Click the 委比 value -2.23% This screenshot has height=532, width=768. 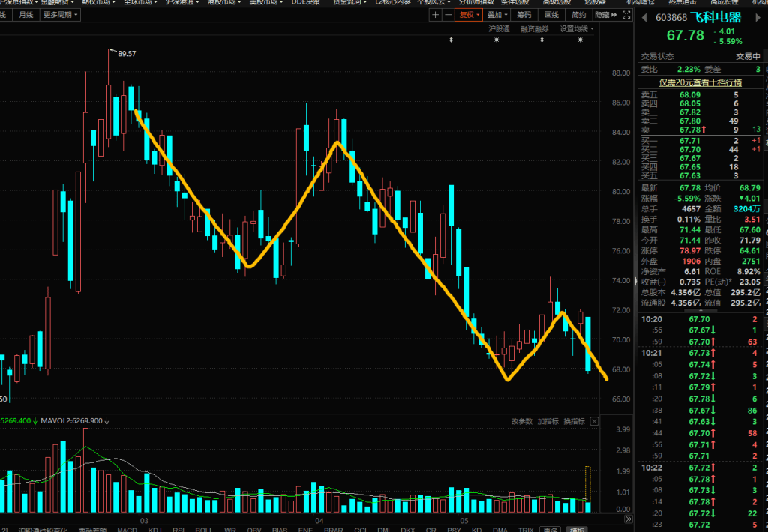(x=687, y=70)
